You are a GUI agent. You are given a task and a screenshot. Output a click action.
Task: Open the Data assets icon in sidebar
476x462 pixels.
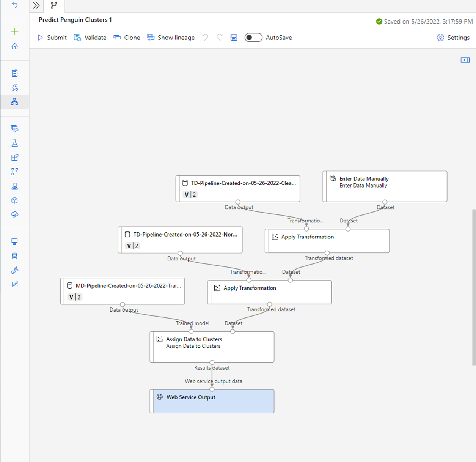tap(14, 129)
